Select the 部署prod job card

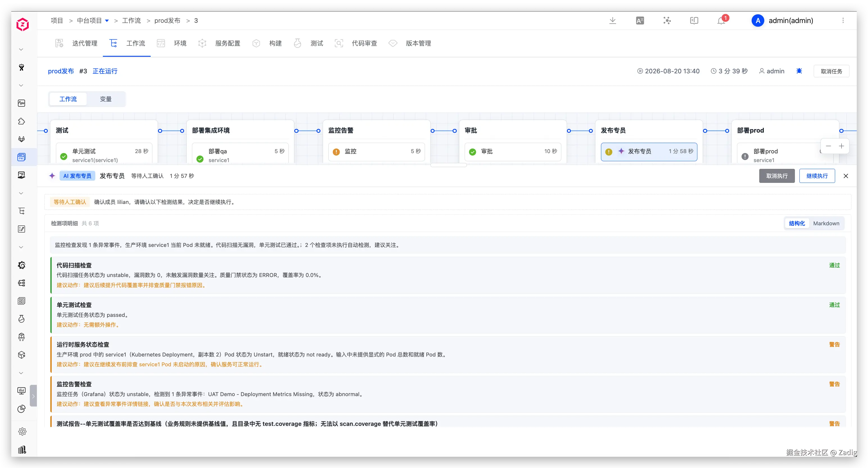tap(785, 153)
